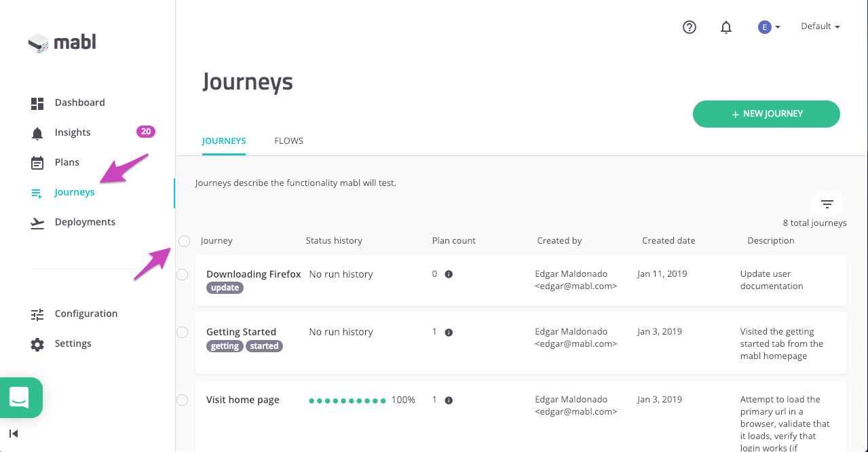
Task: Click the started tag label
Action: click(x=264, y=346)
